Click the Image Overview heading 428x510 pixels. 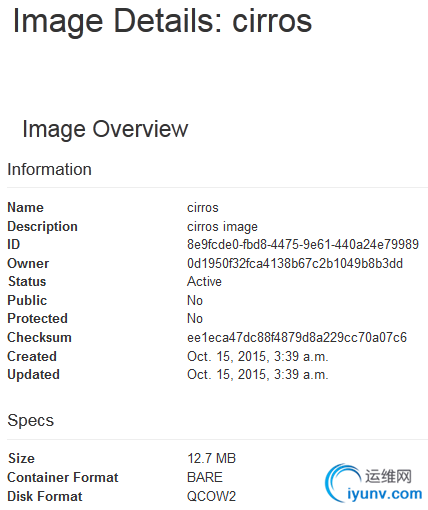pos(105,130)
